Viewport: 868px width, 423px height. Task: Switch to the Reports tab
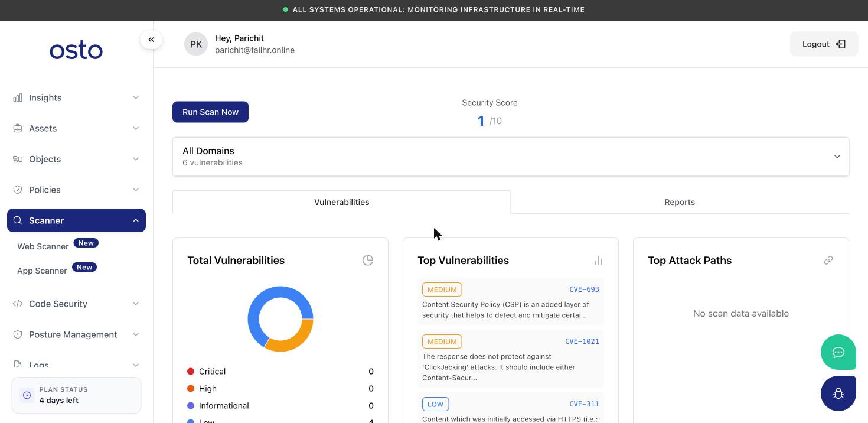point(680,202)
